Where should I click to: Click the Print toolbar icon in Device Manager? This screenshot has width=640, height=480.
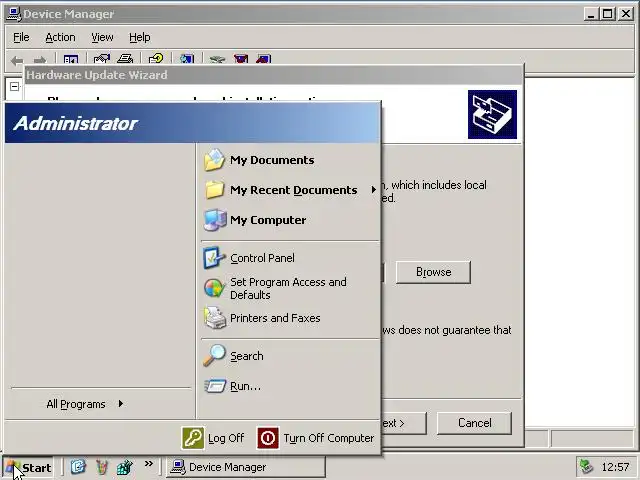click(125, 59)
